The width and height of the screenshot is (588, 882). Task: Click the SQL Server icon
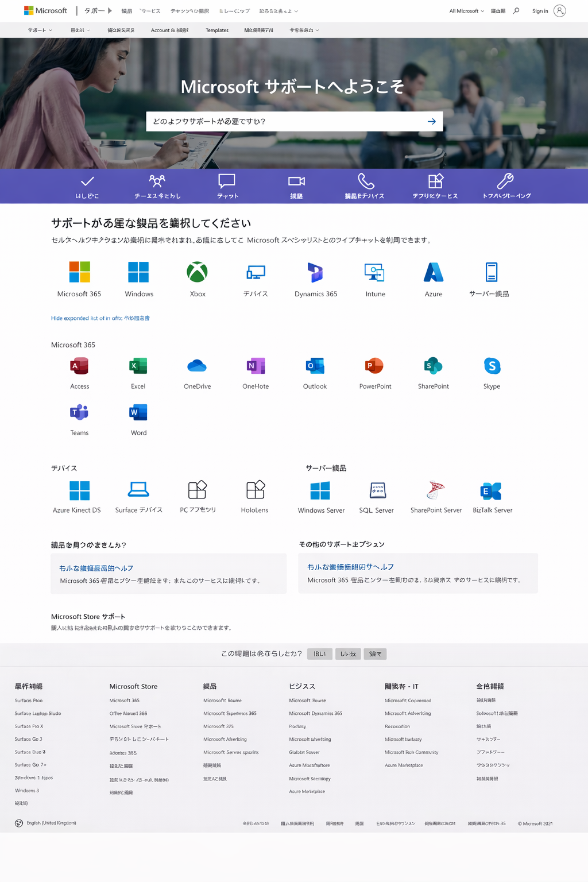coord(377,491)
